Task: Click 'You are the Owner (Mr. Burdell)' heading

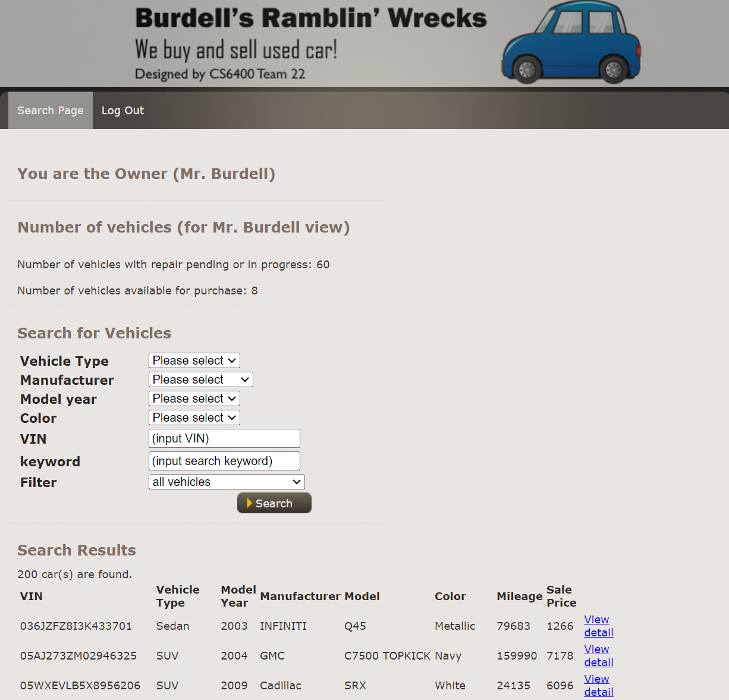Action: [146, 174]
